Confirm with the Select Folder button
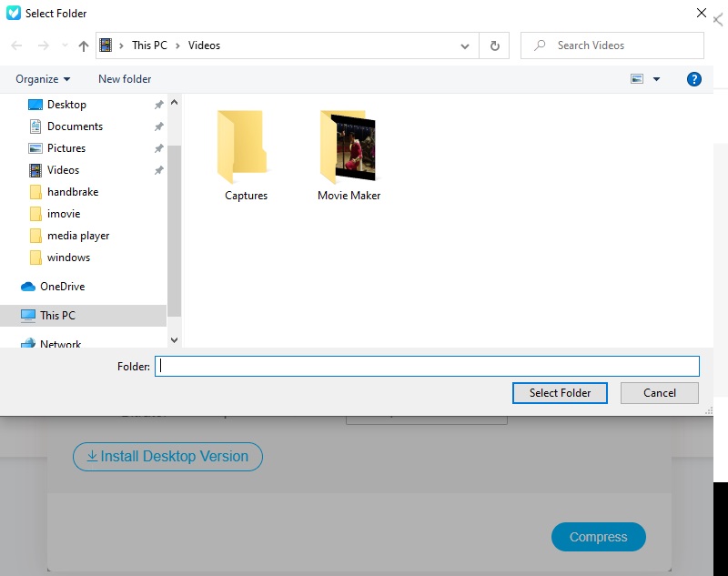Screen dimensions: 728x576 (x=560, y=392)
